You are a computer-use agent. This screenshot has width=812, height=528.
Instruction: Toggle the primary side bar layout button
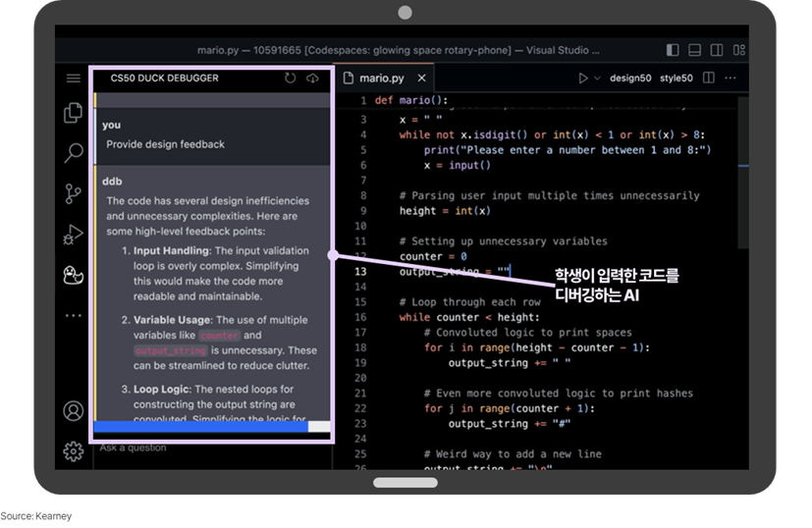coord(673,49)
